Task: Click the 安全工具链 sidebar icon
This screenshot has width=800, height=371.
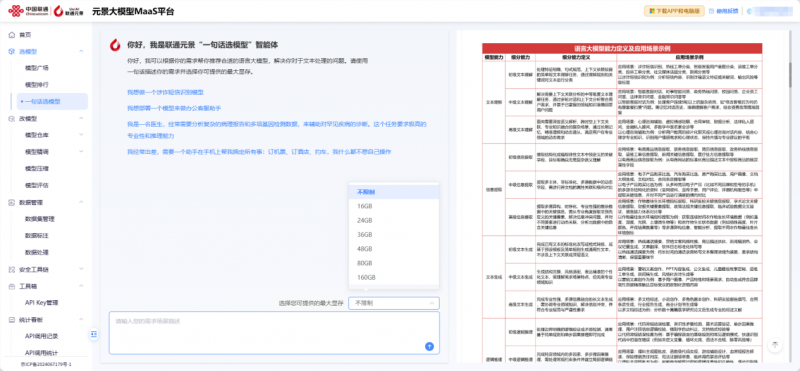Action: point(12,269)
